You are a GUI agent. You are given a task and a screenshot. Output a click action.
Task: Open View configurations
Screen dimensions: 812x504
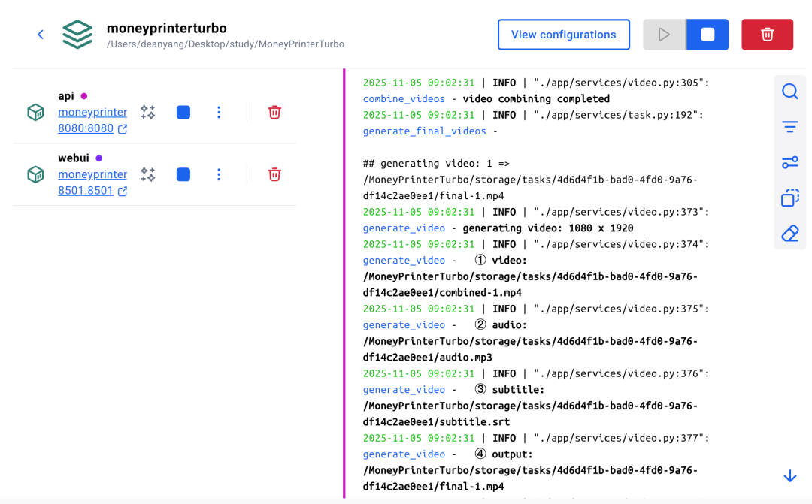pos(563,35)
